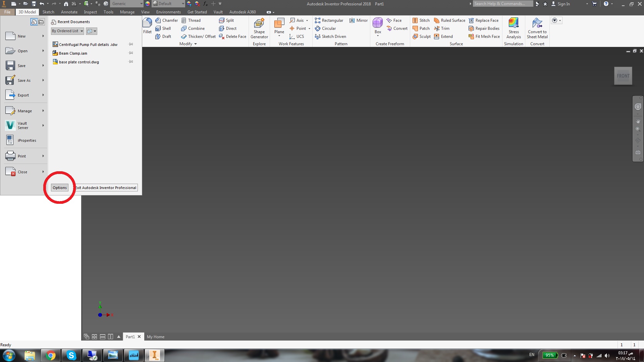Click the Search Help & Commands field
The height and width of the screenshot is (362, 644).
(x=502, y=4)
